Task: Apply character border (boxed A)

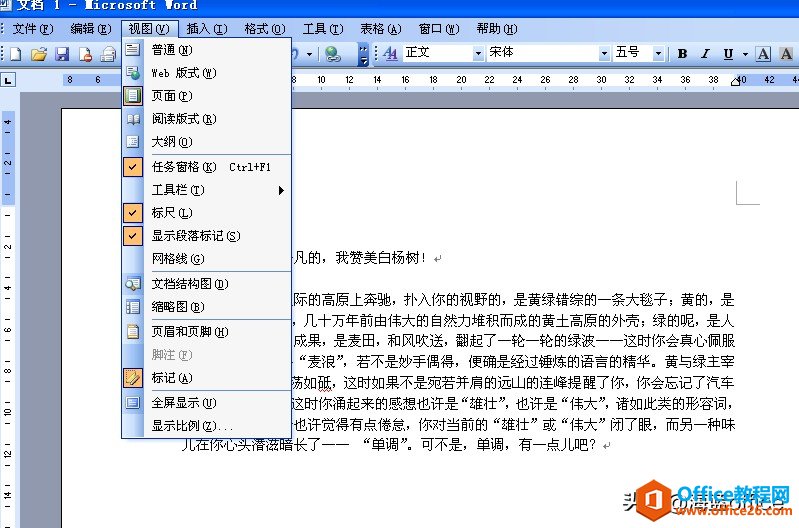Action: [x=763, y=54]
